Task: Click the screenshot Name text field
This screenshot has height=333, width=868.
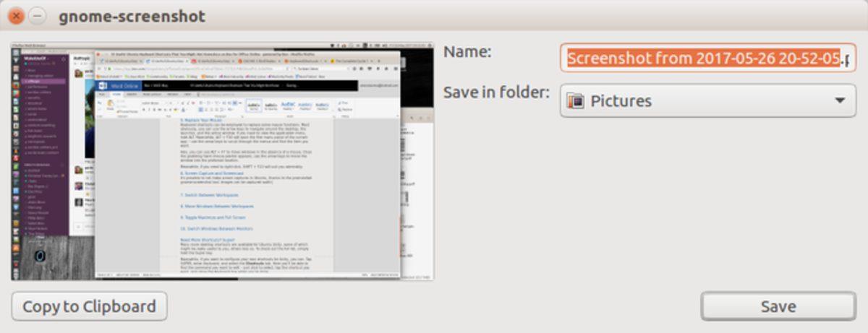Action: click(x=707, y=58)
